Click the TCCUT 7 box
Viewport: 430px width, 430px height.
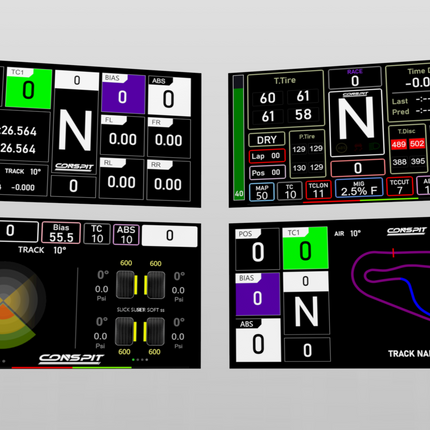[x=399, y=186]
